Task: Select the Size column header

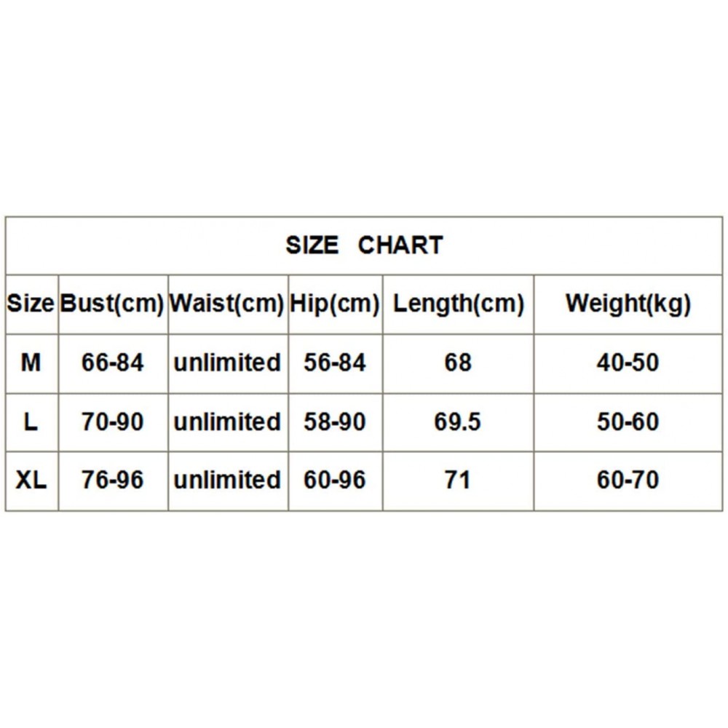Action: point(31,303)
